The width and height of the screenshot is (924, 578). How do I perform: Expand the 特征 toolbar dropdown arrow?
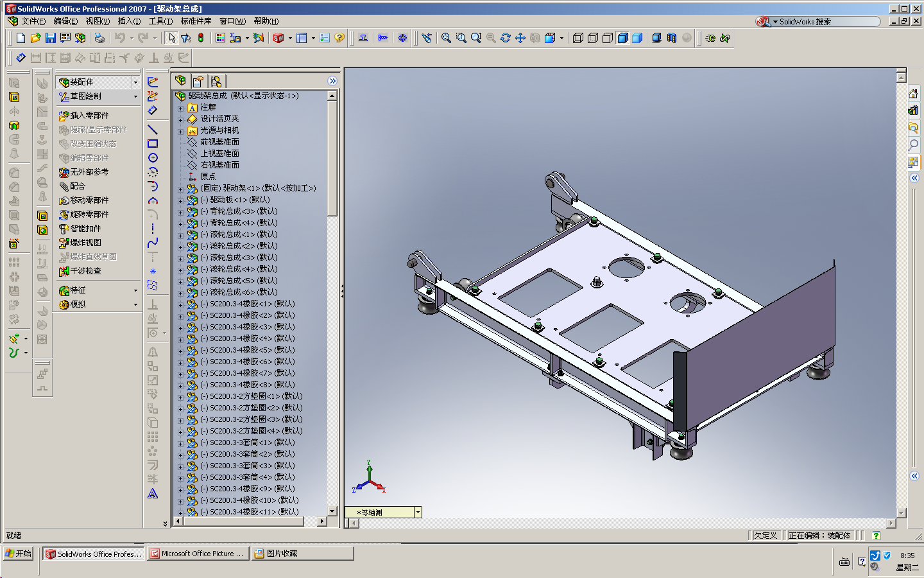coord(135,290)
